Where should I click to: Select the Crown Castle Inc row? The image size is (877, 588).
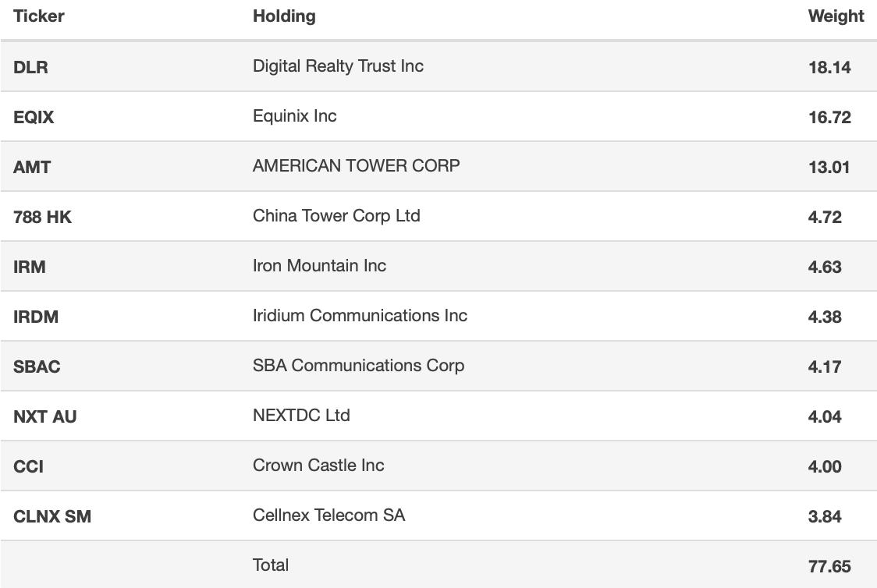[438, 466]
